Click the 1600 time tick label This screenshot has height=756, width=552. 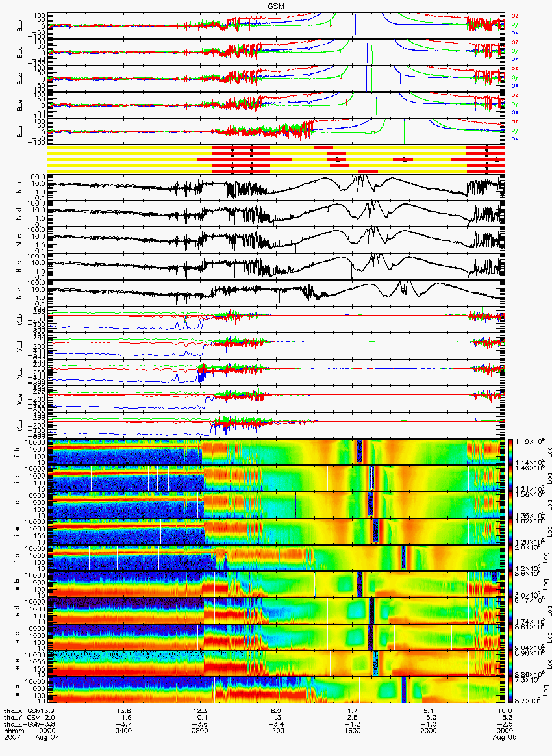pyautogui.click(x=353, y=731)
